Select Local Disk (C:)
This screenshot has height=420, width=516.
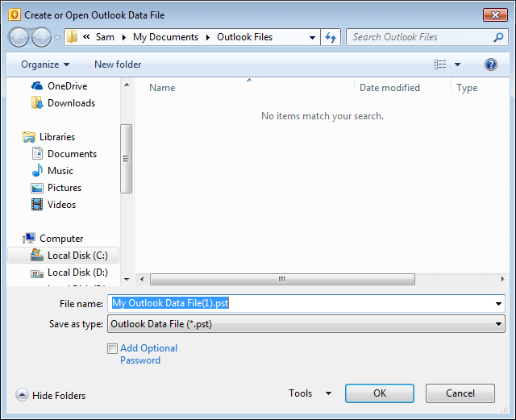(63, 256)
